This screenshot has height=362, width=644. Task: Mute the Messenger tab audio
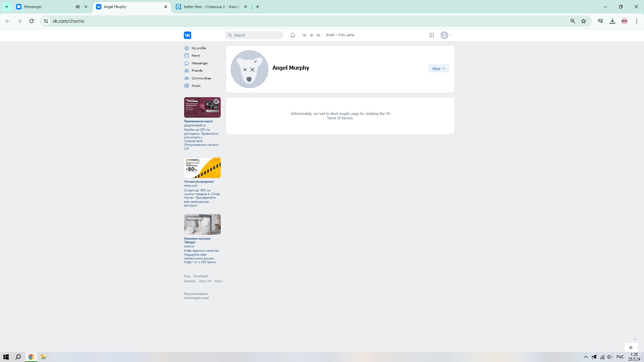coord(78,7)
